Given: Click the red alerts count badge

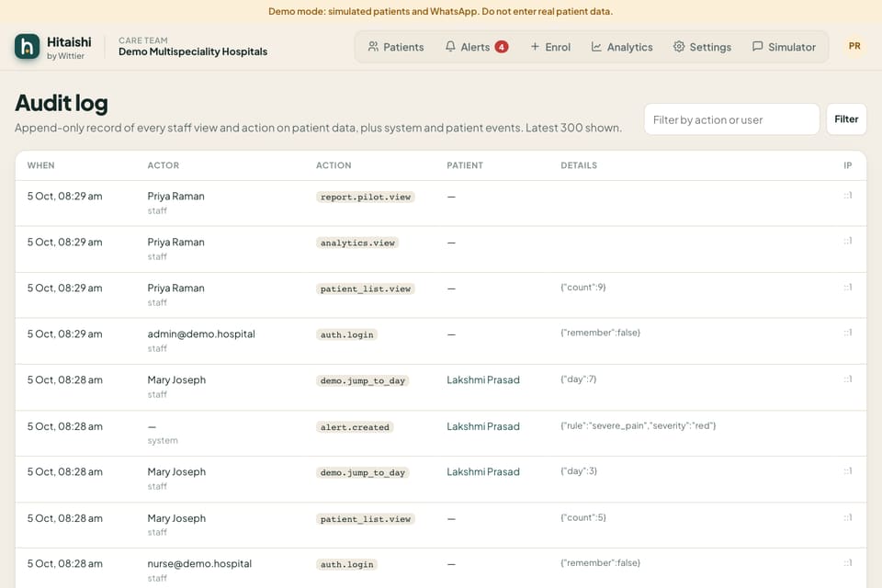Looking at the screenshot, I should [x=502, y=47].
